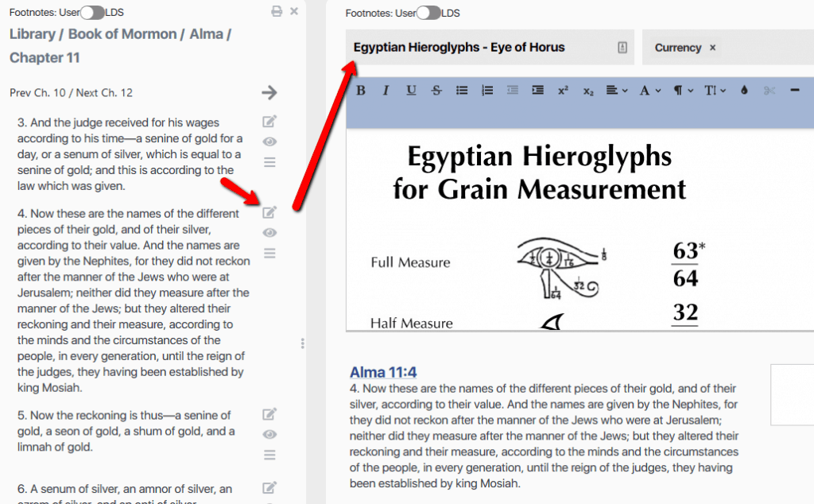Open the highlight color droplet picker
This screenshot has height=504, width=814.
click(x=743, y=90)
